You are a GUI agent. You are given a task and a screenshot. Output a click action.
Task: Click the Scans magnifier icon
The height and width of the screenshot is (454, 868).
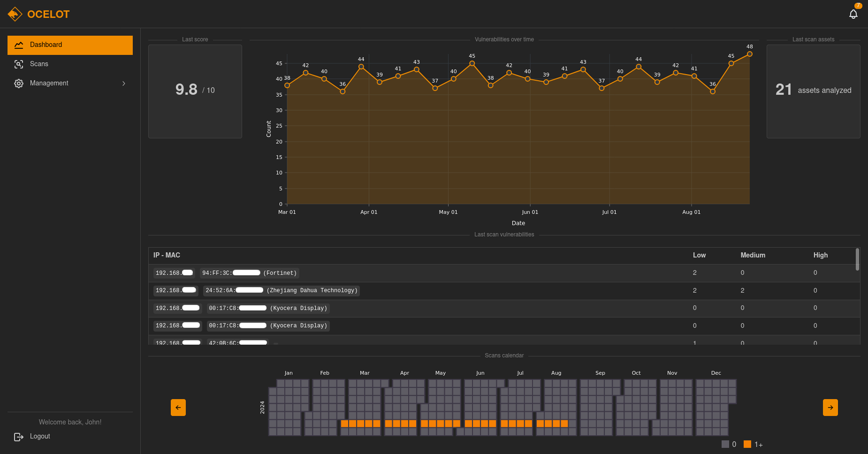tap(19, 64)
